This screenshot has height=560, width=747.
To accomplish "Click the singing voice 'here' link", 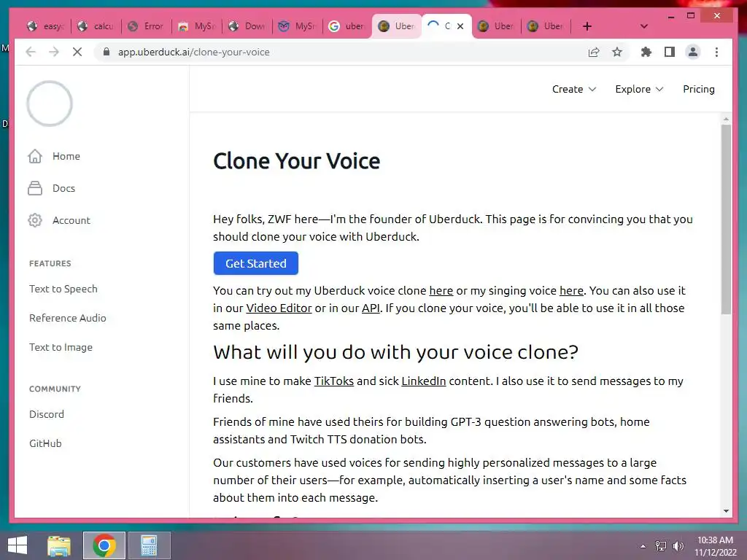I will (x=571, y=290).
